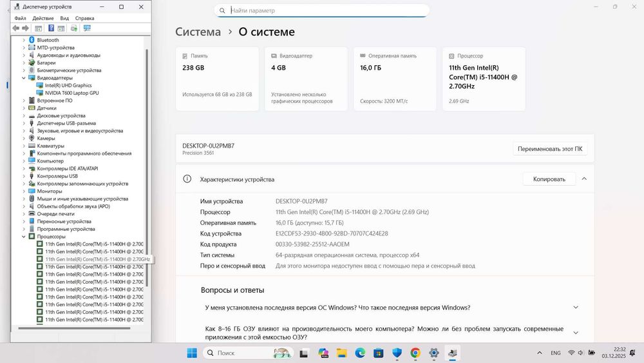Image resolution: width=644 pixels, height=363 pixels.
Task: Click the printer icon beside Очереди печати
Action: pos(32,214)
